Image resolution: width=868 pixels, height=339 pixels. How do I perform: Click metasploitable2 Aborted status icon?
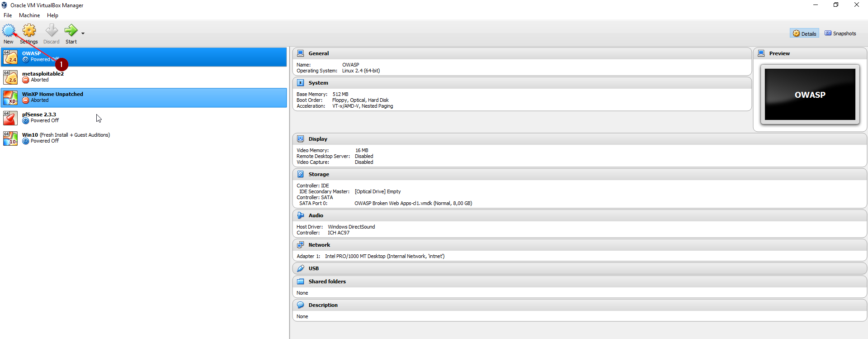click(x=26, y=80)
